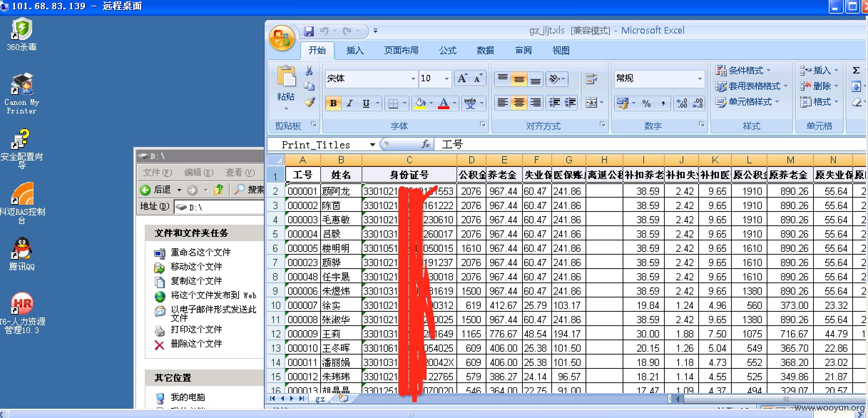Open the text orientation button
Viewport: 868px width, 418px height.
click(x=556, y=78)
